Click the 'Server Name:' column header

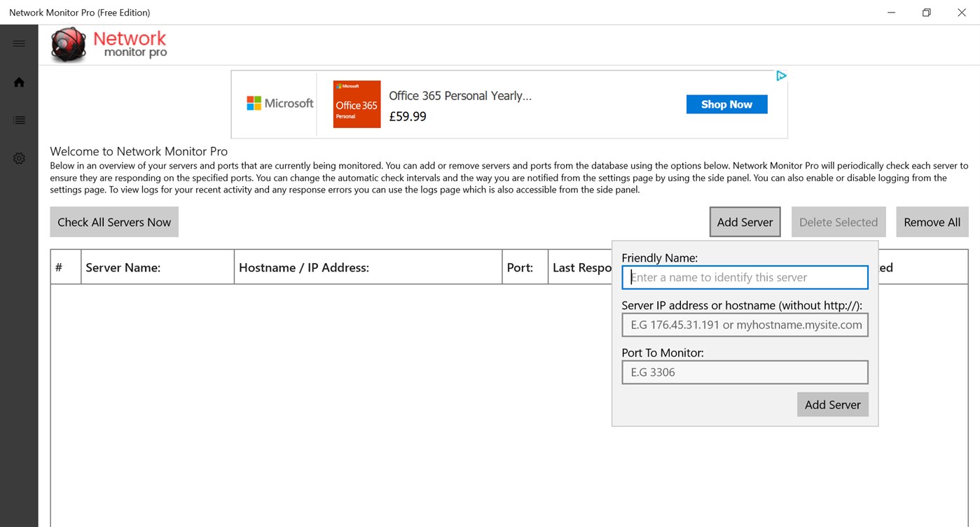[158, 267]
